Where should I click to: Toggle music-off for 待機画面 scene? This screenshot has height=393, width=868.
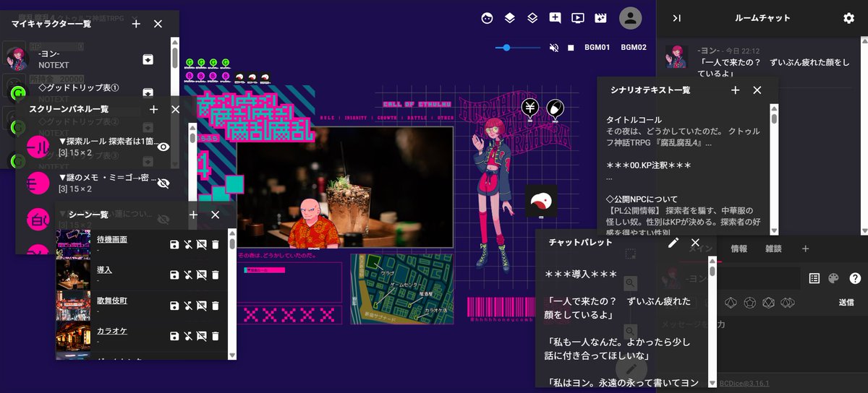pyautogui.click(x=187, y=245)
